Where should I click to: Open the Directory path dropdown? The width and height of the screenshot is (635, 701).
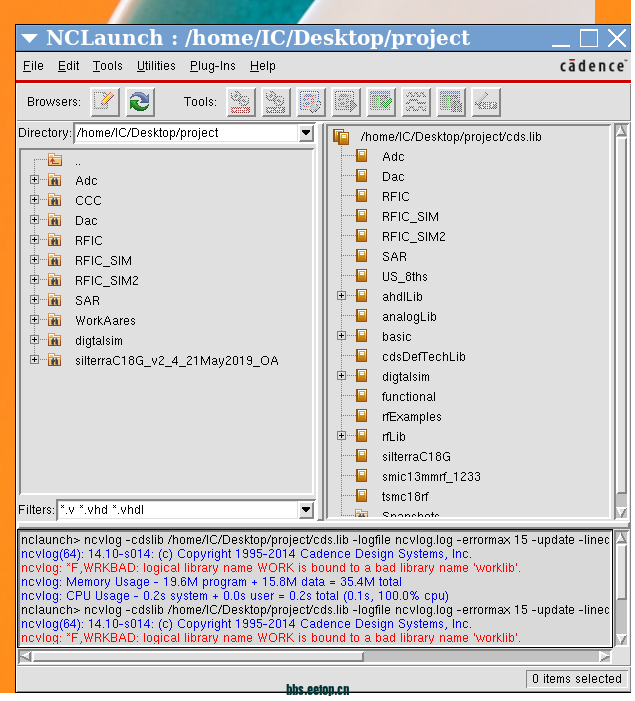(306, 133)
